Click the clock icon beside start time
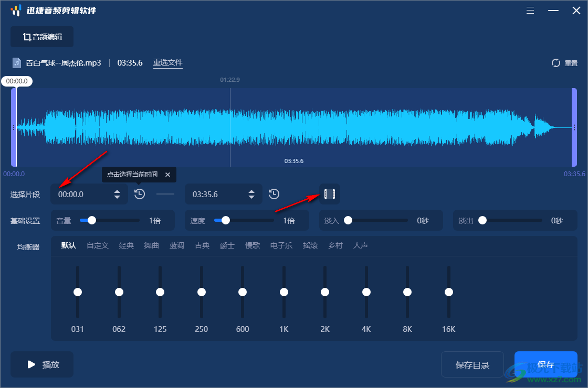588x388 pixels. pyautogui.click(x=139, y=194)
